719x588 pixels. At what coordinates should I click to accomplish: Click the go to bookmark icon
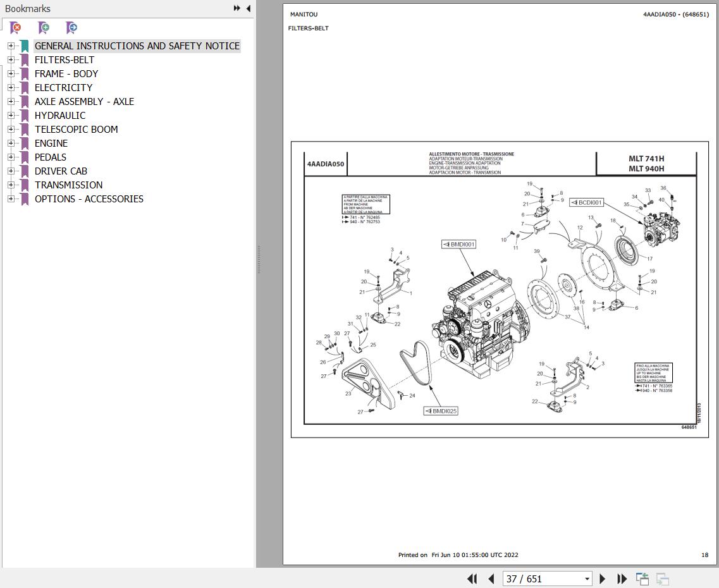[71, 28]
